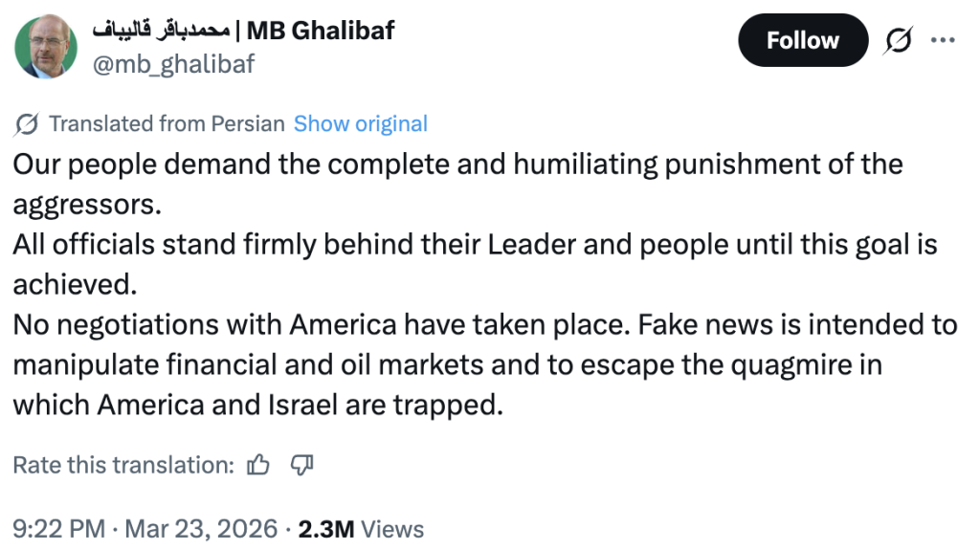
Task: Open the @mb_ghalibaf handle link
Action: (x=173, y=64)
